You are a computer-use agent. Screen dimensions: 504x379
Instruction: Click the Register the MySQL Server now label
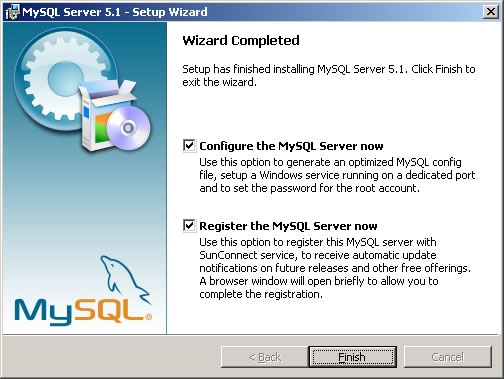tap(288, 226)
